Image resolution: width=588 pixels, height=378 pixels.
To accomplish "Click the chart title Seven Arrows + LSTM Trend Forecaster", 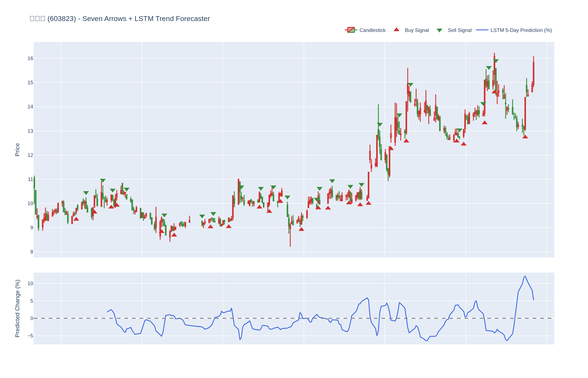I will [x=146, y=19].
